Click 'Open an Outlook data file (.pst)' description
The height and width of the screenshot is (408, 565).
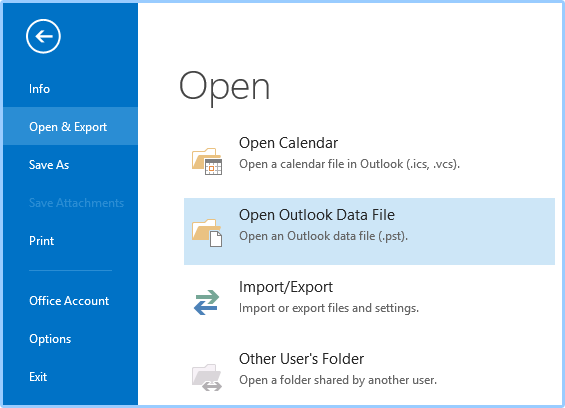click(x=323, y=236)
